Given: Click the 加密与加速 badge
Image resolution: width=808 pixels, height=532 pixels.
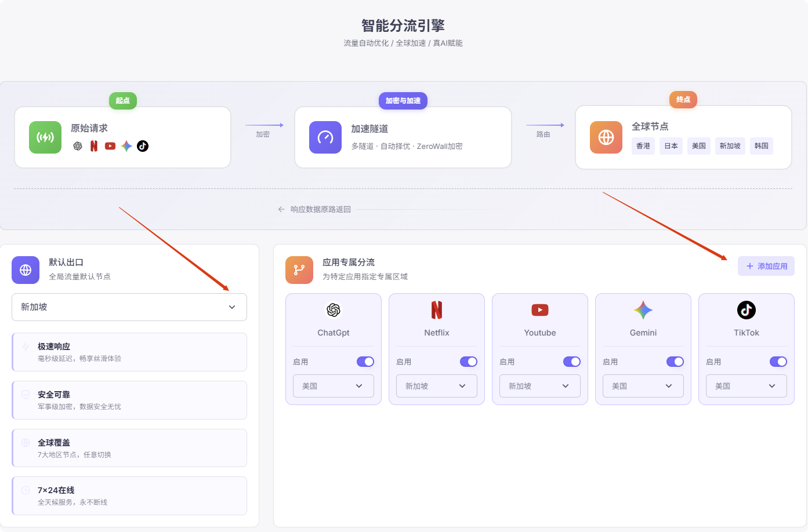Looking at the screenshot, I should click(x=403, y=101).
